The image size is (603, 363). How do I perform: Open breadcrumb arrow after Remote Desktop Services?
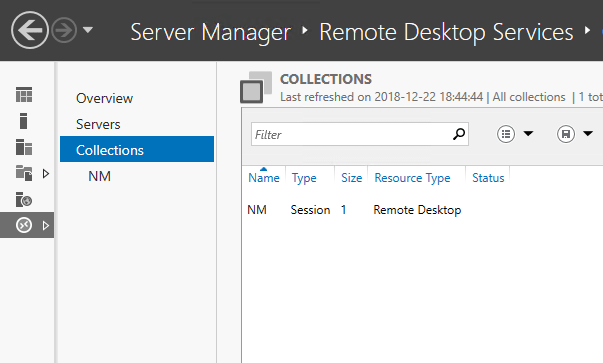[x=587, y=30]
